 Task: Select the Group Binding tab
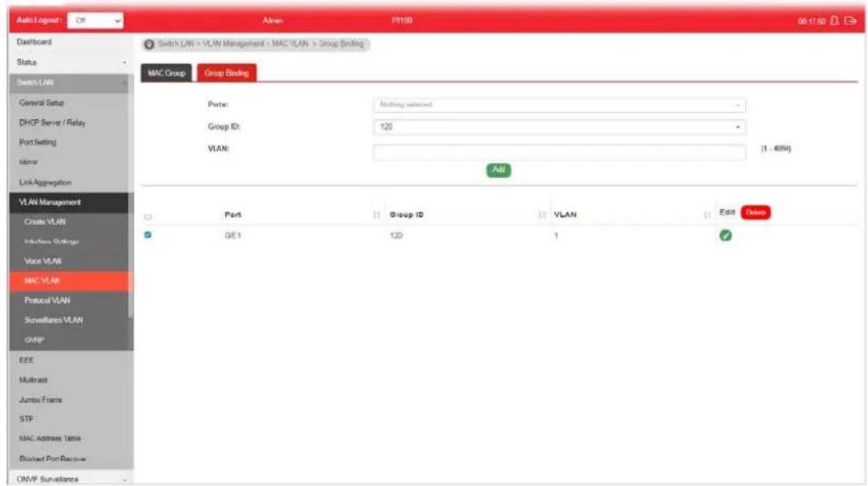227,73
